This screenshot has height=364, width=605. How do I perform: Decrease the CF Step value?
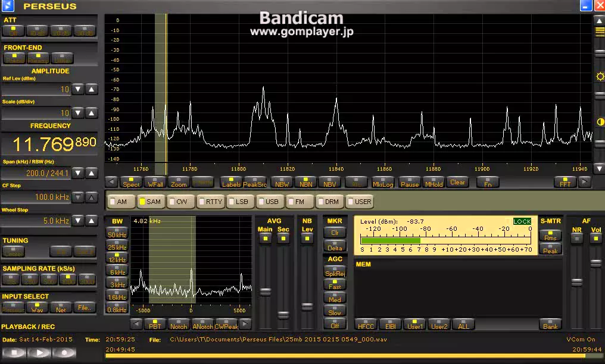[x=78, y=197]
